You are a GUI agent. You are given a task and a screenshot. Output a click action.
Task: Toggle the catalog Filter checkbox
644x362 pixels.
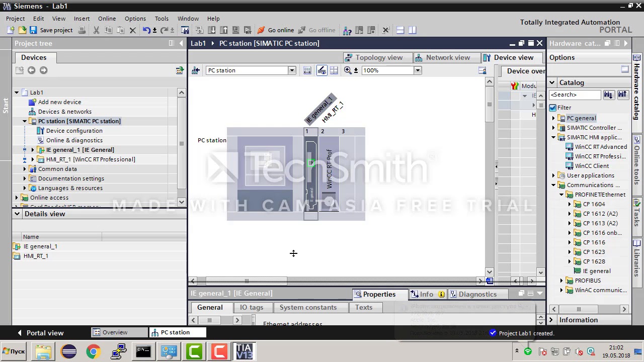(553, 108)
